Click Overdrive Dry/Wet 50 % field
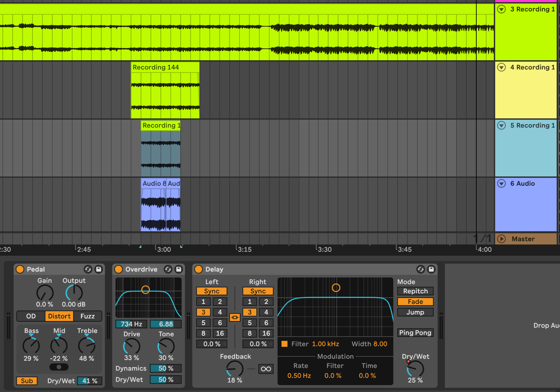The width and height of the screenshot is (560, 392). 166,380
